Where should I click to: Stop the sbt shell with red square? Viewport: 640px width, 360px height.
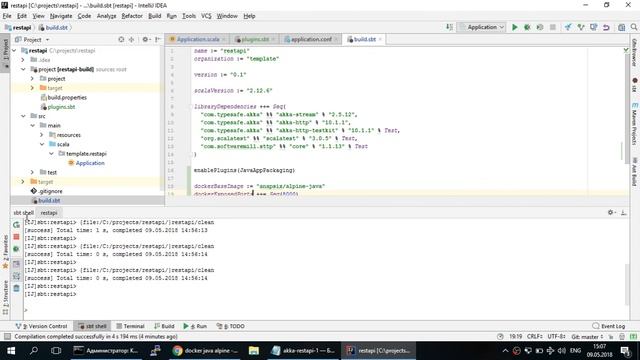tap(16, 237)
